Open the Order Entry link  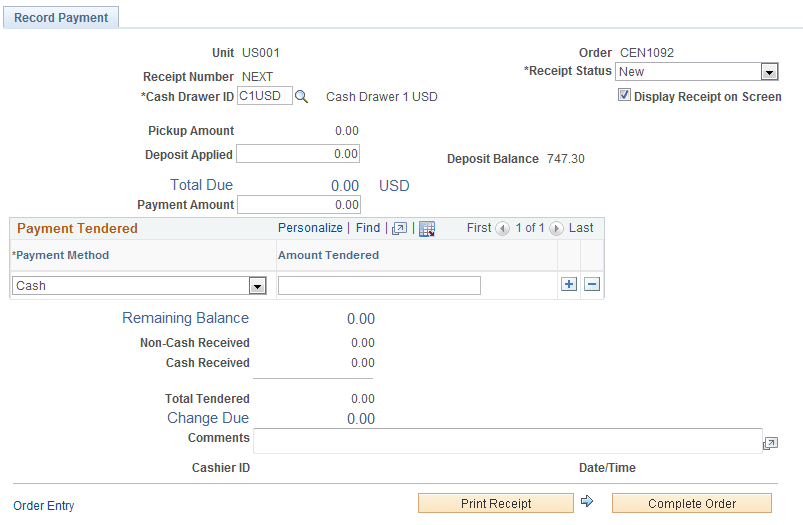coord(44,506)
